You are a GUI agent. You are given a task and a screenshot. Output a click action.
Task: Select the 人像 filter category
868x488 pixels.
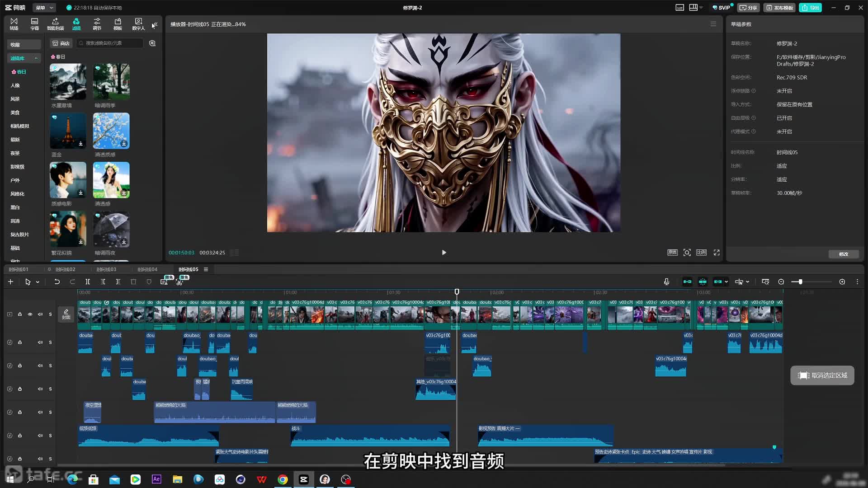15,85
